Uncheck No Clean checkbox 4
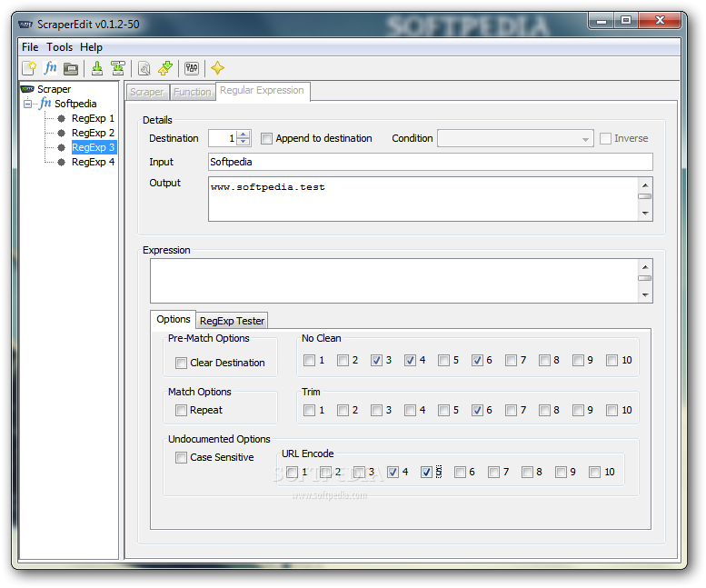This screenshot has width=706, height=588. tap(410, 360)
